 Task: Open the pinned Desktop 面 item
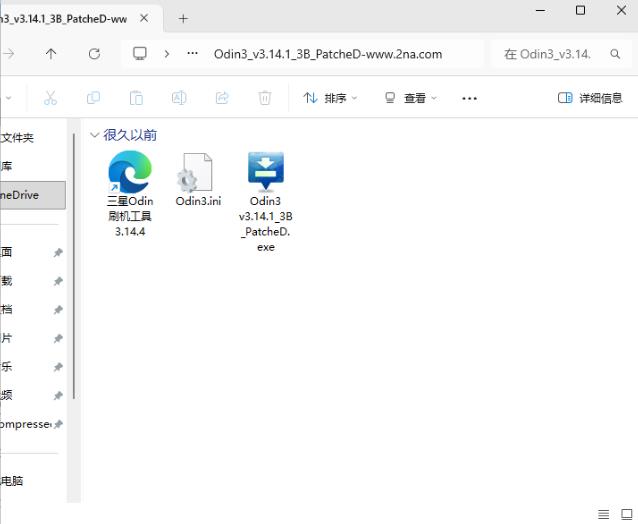point(7,252)
